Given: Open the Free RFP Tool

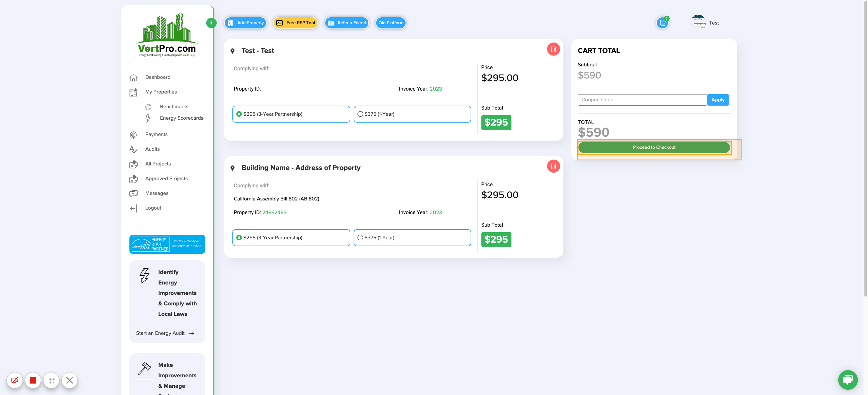Looking at the screenshot, I should (295, 23).
